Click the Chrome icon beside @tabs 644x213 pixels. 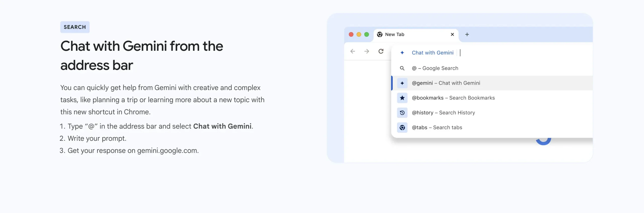(402, 127)
